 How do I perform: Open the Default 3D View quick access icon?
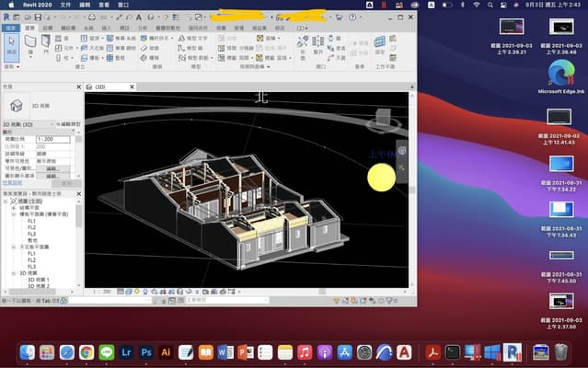151,17
